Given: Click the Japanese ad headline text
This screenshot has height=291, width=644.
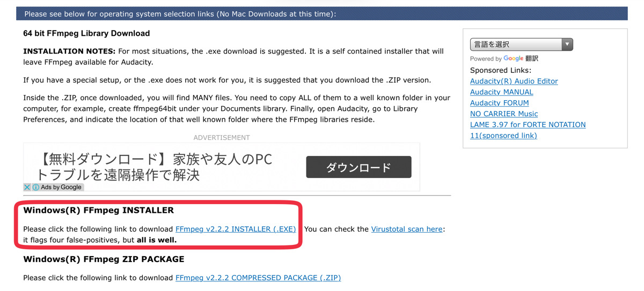Looking at the screenshot, I should (x=154, y=167).
